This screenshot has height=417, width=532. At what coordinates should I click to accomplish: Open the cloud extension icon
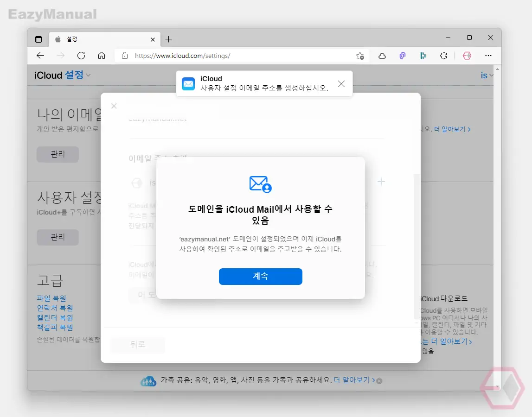382,56
